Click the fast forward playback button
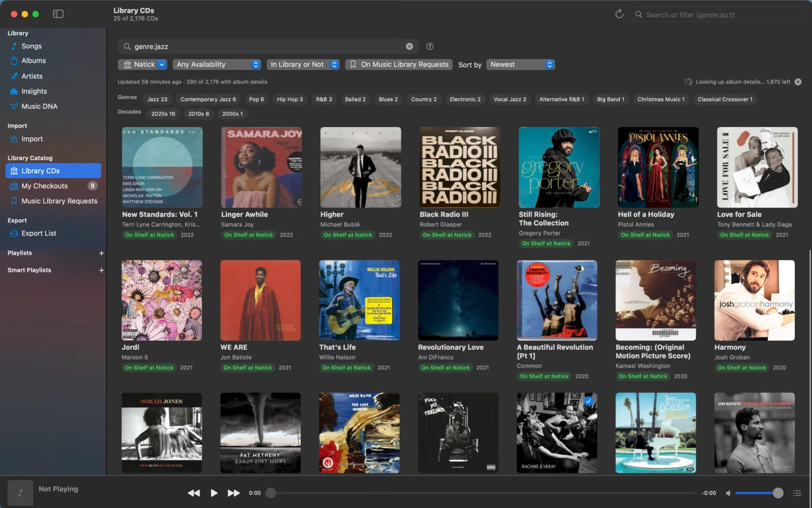 coord(233,493)
